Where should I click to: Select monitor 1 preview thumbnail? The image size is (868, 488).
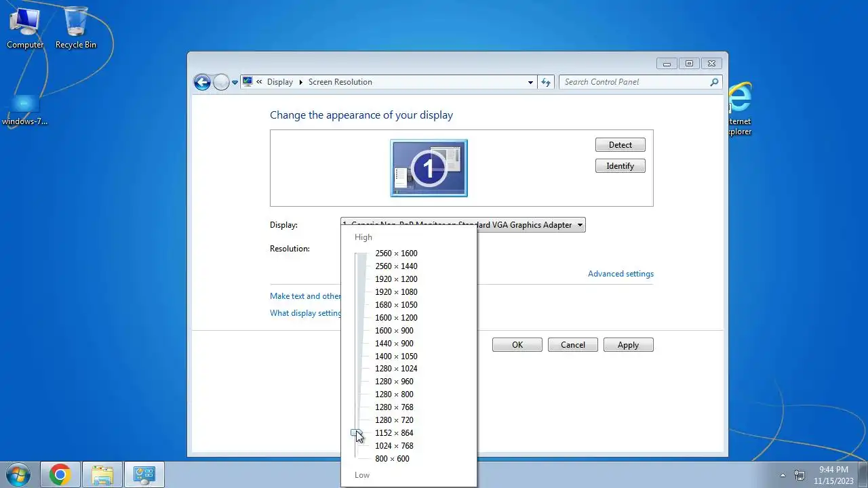pyautogui.click(x=429, y=168)
